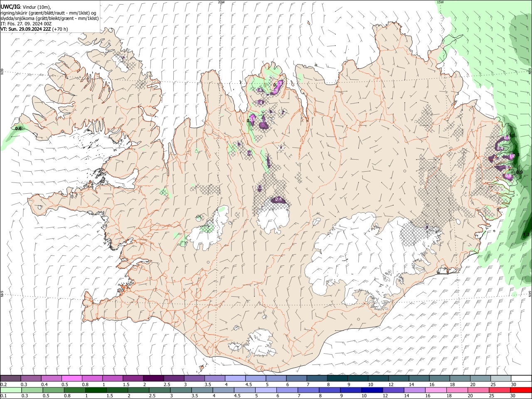Click the '0.6' value off the far west coast
The image size is (532, 399).
coord(18,129)
